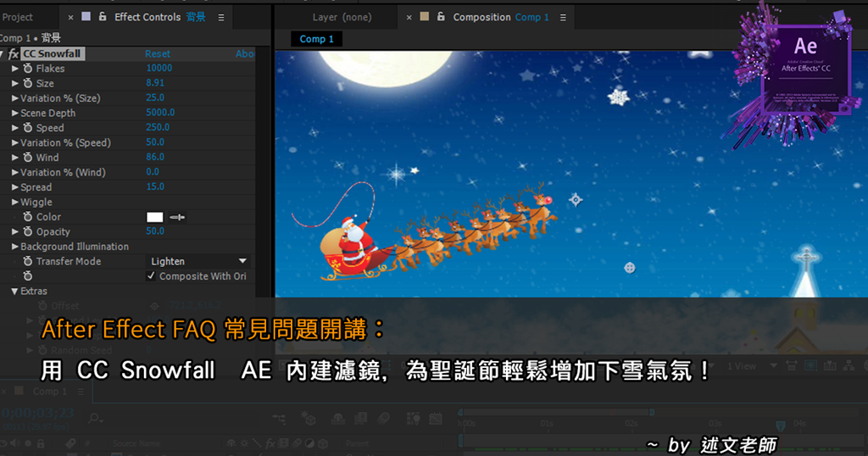Switch to the Project tab
The height and width of the screenshot is (456, 868).
click(x=17, y=17)
